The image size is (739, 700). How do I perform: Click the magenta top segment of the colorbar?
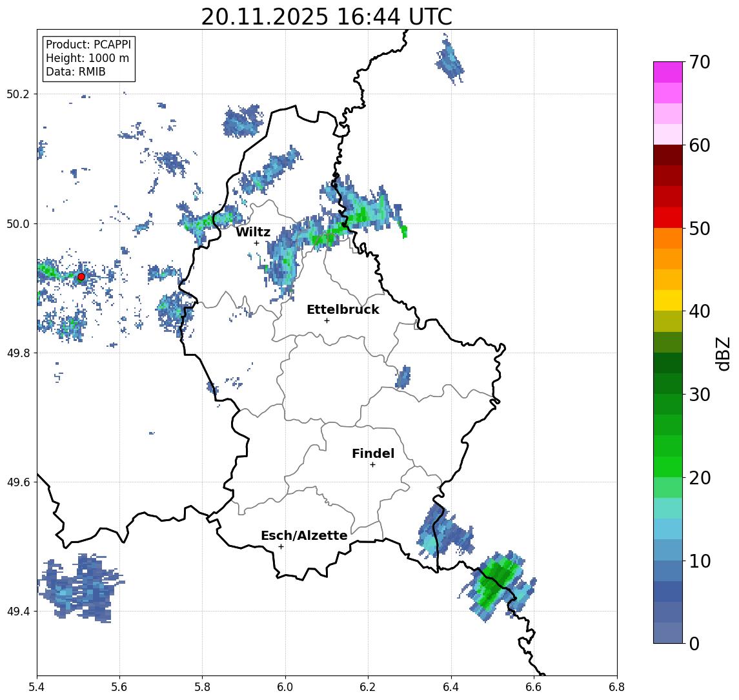pyautogui.click(x=668, y=72)
